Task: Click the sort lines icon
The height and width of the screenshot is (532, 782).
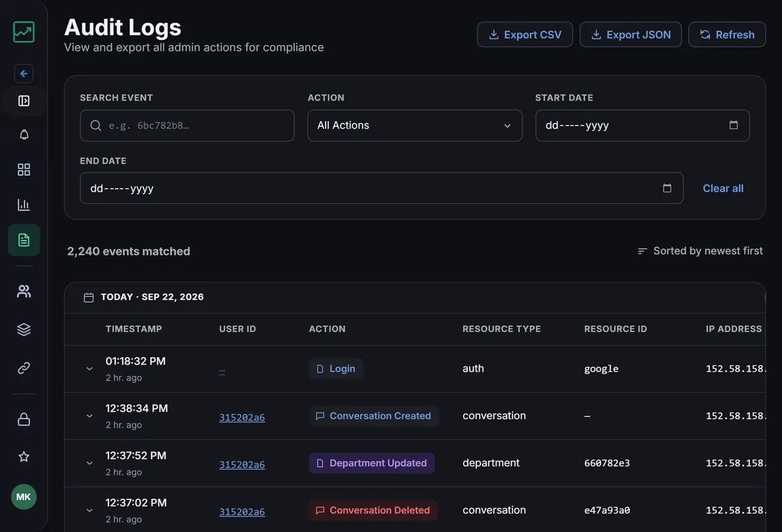Action: (642, 251)
